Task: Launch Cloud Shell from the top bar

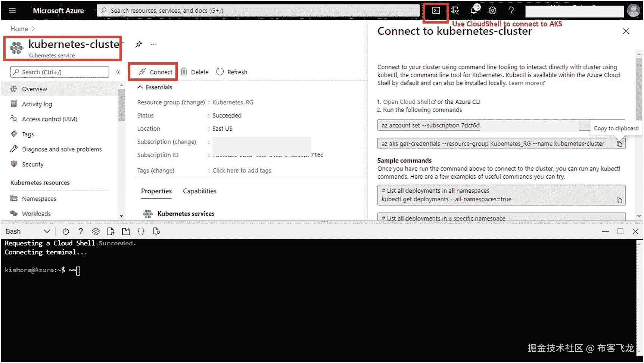Action: tap(436, 10)
